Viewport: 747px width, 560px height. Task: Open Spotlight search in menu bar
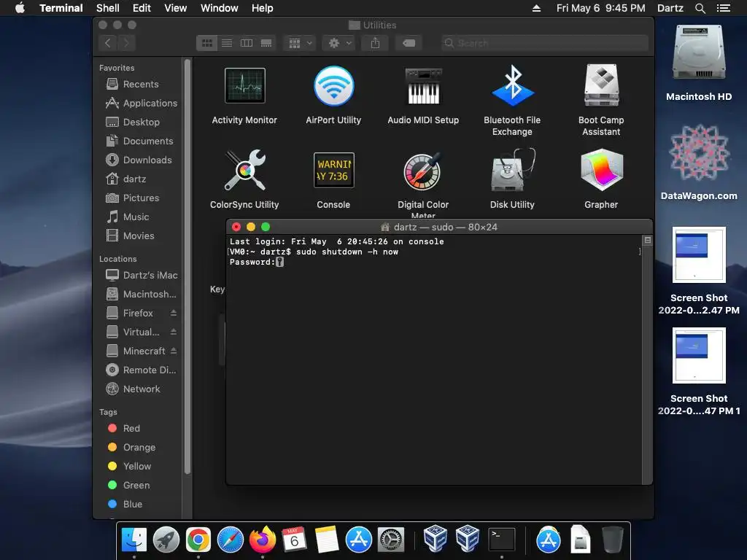[700, 8]
